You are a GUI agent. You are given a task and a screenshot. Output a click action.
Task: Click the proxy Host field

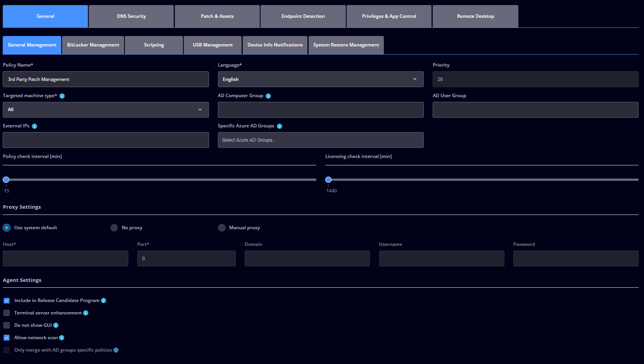pos(66,258)
